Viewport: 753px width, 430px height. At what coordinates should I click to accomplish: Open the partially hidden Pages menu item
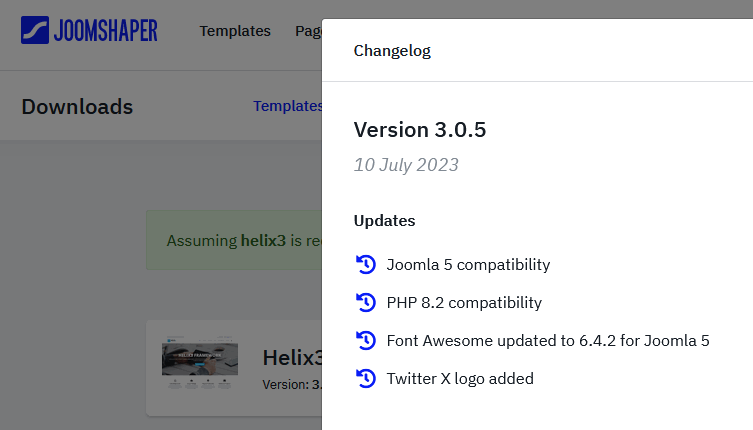(308, 31)
